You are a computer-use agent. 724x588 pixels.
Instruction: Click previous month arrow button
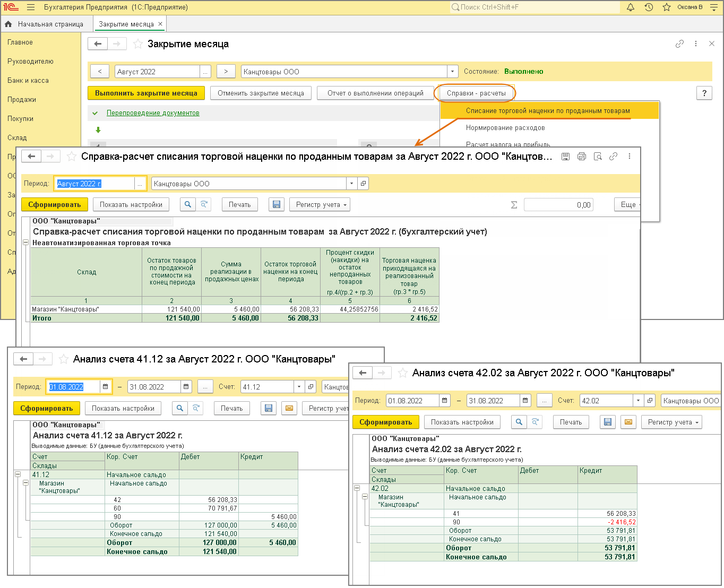tap(100, 72)
